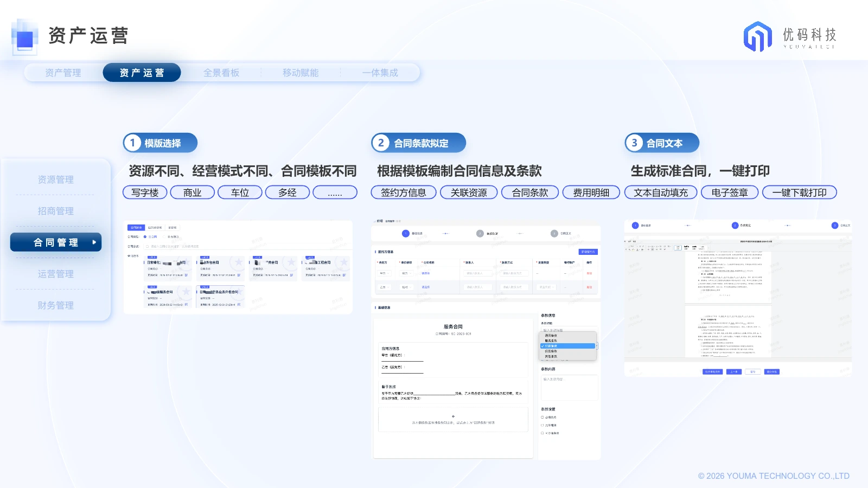Click the arrow icon on 合同管理 sidebar item
The image size is (868, 488).
pyautogui.click(x=94, y=242)
